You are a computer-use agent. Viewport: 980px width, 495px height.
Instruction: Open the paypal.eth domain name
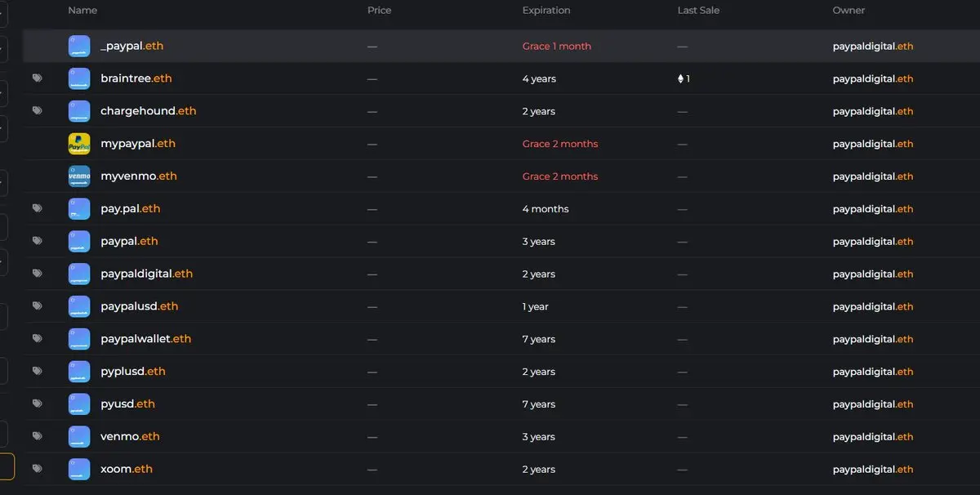129,242
